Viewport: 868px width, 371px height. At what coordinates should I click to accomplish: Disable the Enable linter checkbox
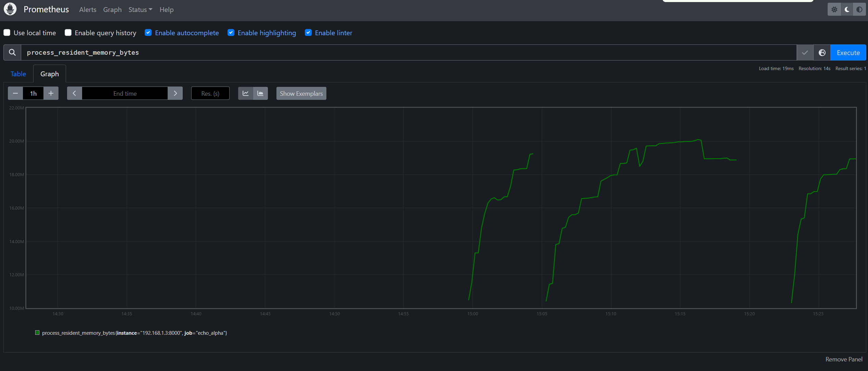(x=308, y=32)
